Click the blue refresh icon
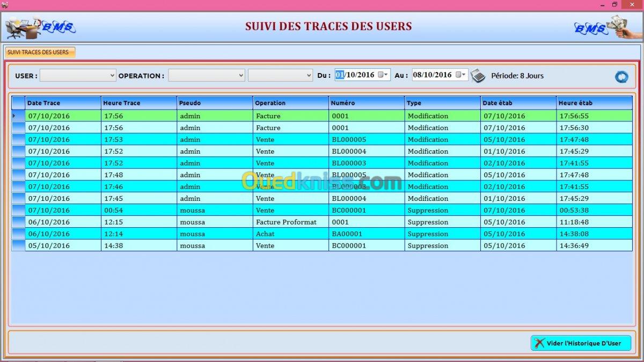This screenshot has height=362, width=644. [x=621, y=76]
